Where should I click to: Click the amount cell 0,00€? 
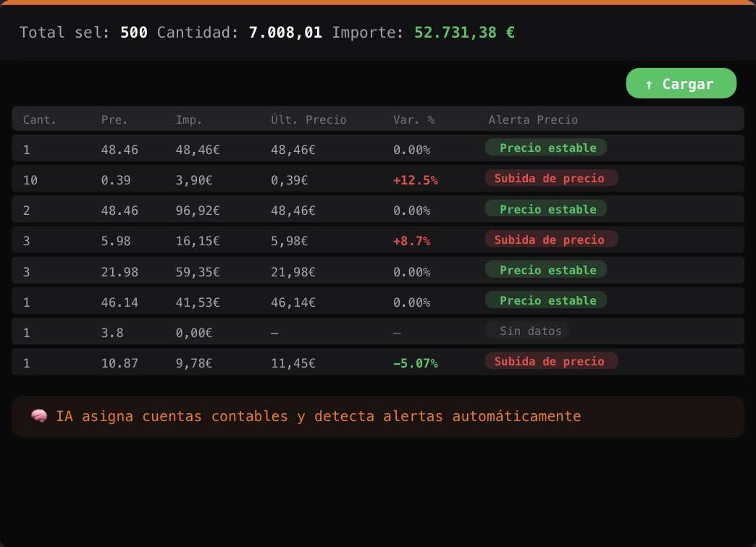(x=194, y=333)
